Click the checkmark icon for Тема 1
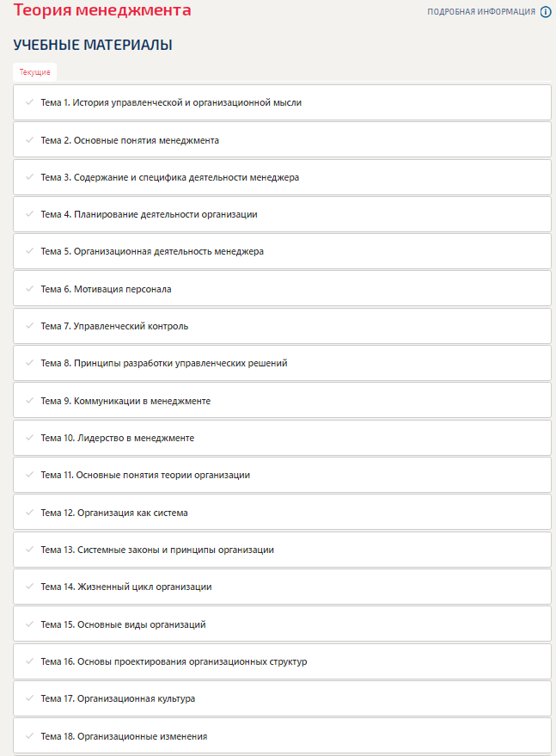 click(x=29, y=102)
